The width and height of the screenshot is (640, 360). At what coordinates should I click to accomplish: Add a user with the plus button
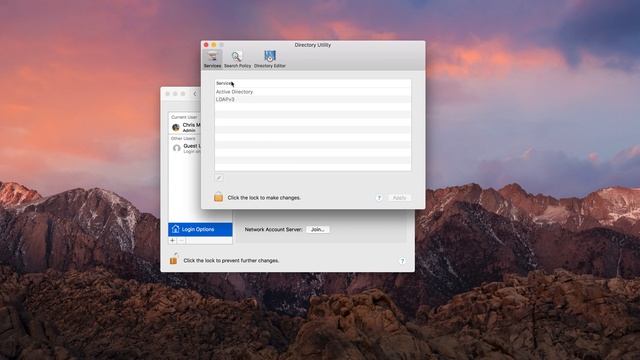(x=173, y=240)
